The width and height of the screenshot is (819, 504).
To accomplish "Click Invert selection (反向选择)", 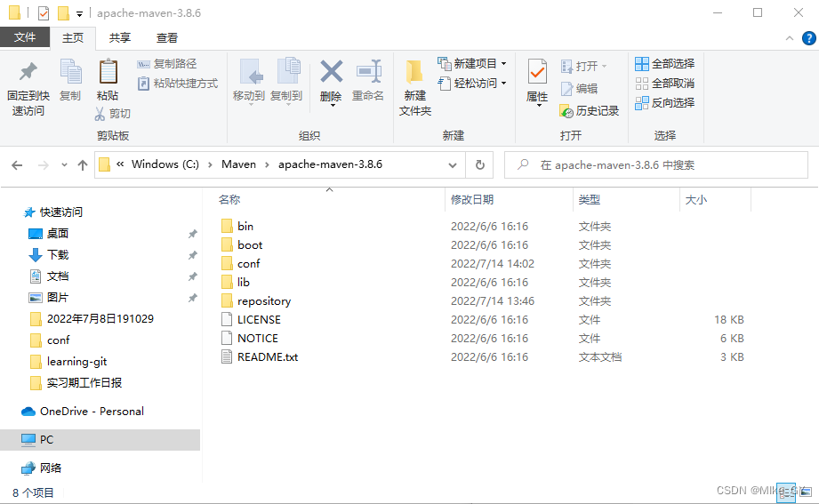I will tap(665, 103).
